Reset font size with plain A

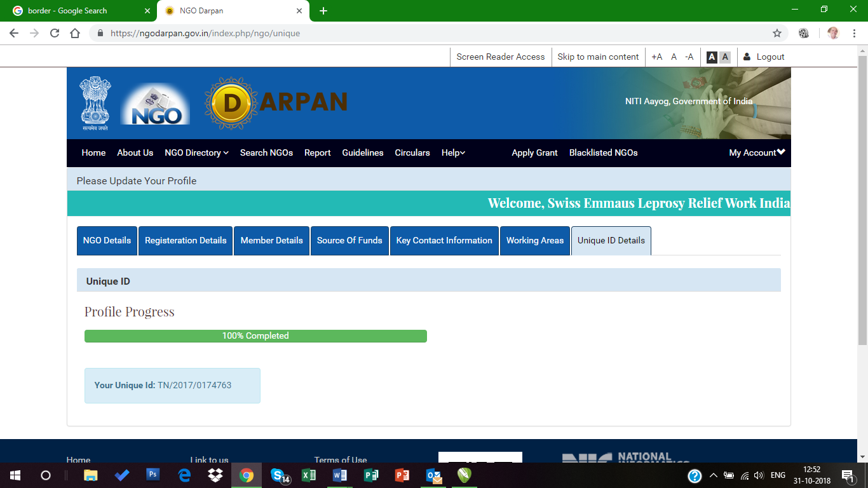click(674, 57)
